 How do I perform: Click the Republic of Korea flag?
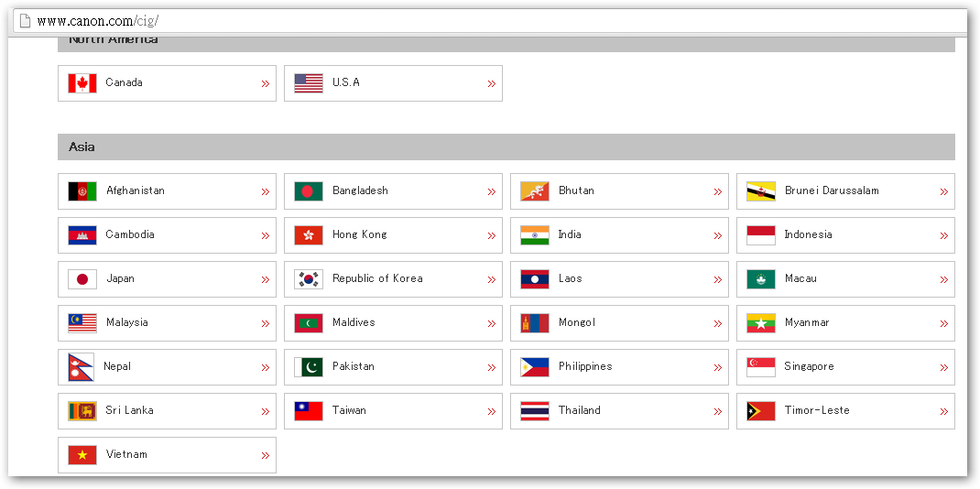click(x=309, y=279)
